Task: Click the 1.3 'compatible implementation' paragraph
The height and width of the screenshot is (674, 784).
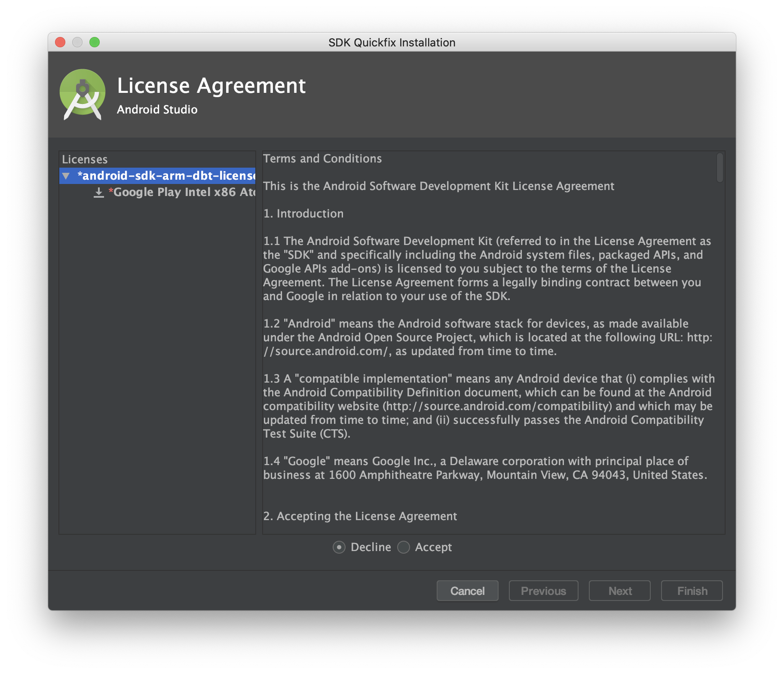Action: tap(489, 406)
